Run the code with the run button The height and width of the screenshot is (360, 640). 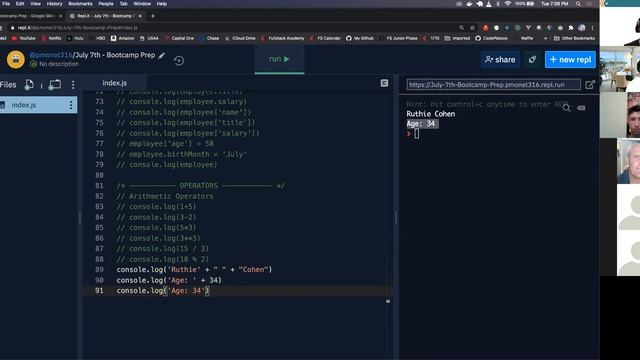(x=279, y=59)
